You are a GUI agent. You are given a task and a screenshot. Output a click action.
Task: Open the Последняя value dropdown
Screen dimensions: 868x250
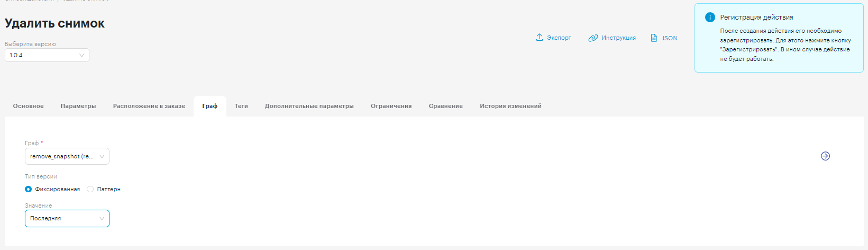[x=67, y=218]
